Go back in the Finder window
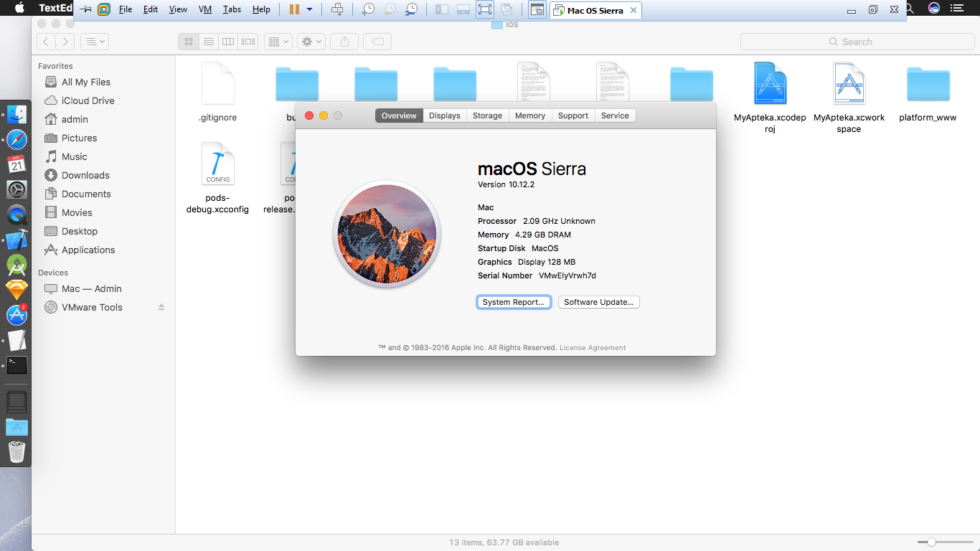The height and width of the screenshot is (551, 980). click(46, 42)
